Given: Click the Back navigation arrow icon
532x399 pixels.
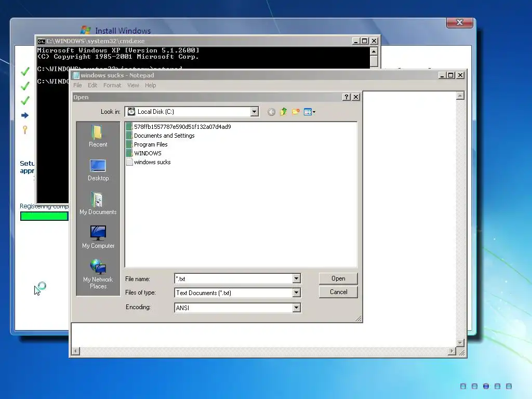Looking at the screenshot, I should point(271,112).
